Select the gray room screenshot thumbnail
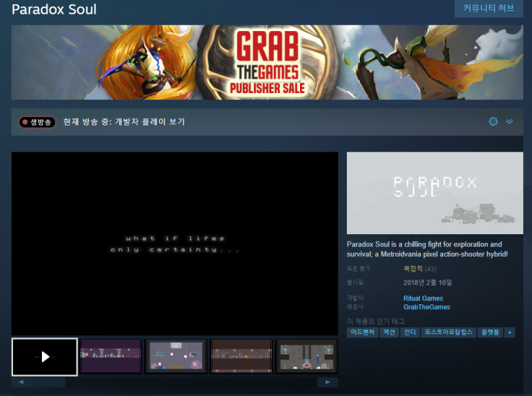 [175, 356]
